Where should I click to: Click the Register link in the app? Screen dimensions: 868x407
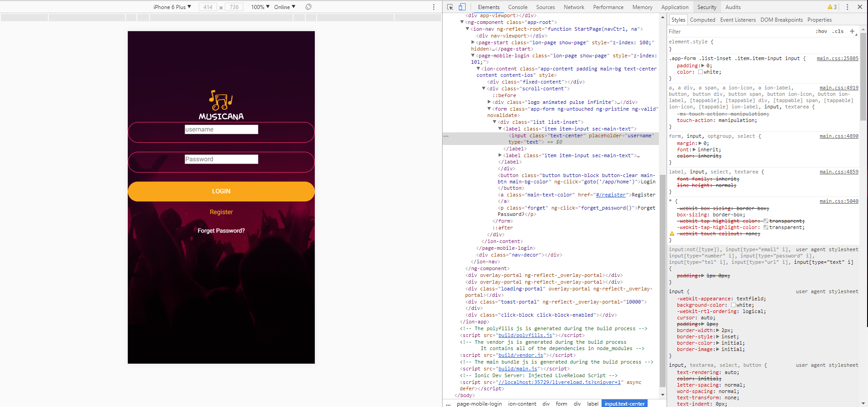pos(221,212)
